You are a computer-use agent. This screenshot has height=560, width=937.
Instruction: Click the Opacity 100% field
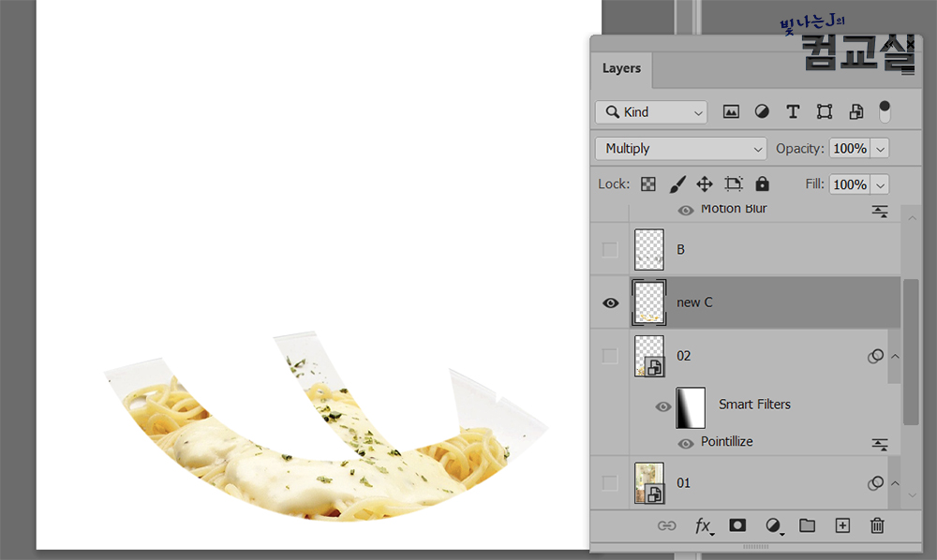pyautogui.click(x=850, y=149)
